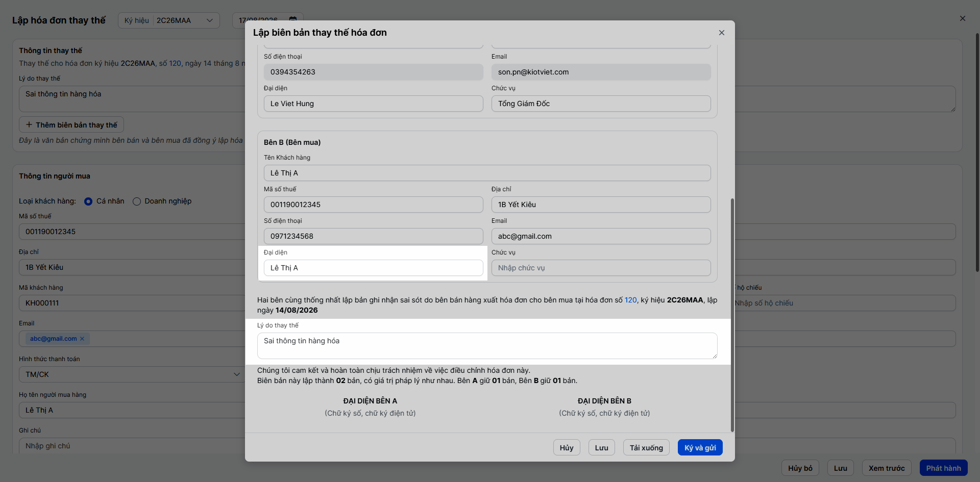Open the Ký hiệu 2C26MAA dropdown
The width and height of the screenshot is (980, 482).
[x=169, y=20]
